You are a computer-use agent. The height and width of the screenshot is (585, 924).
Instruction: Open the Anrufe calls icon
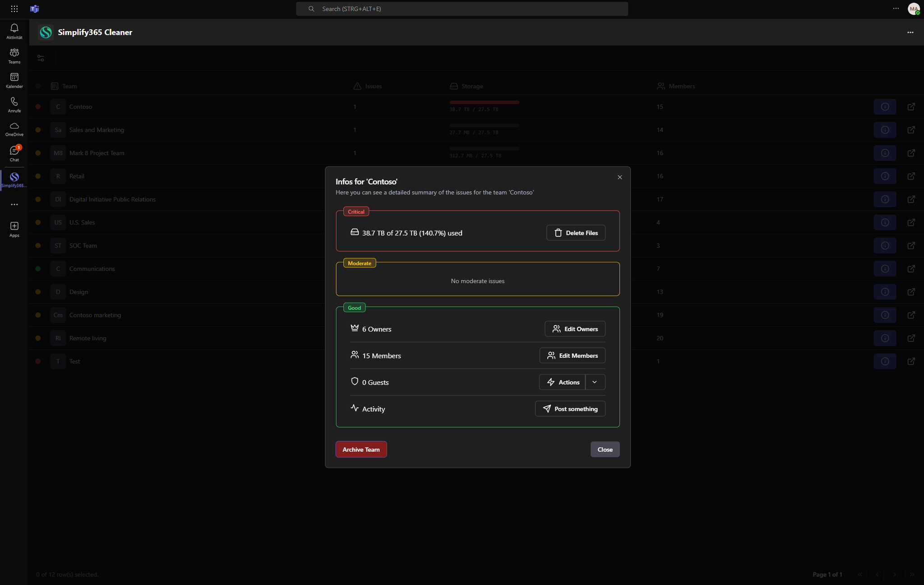coord(14,105)
